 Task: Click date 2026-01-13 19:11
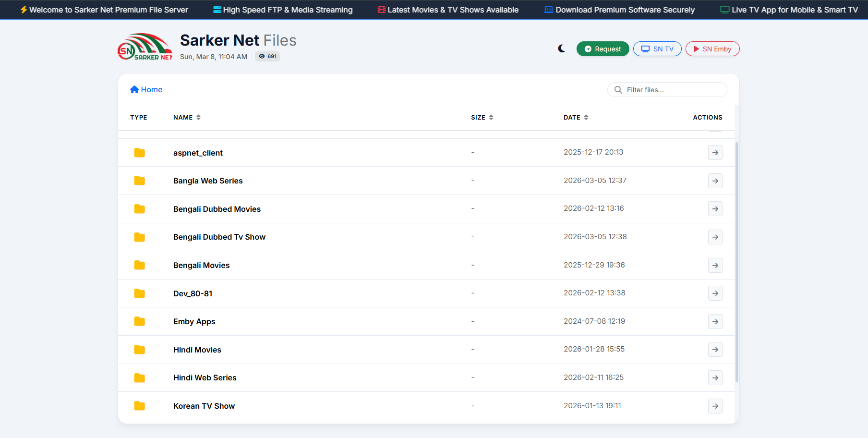(x=592, y=406)
